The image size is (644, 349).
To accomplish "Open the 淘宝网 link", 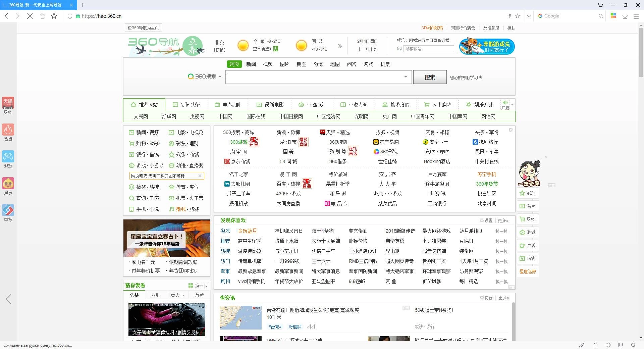I will (x=238, y=152).
